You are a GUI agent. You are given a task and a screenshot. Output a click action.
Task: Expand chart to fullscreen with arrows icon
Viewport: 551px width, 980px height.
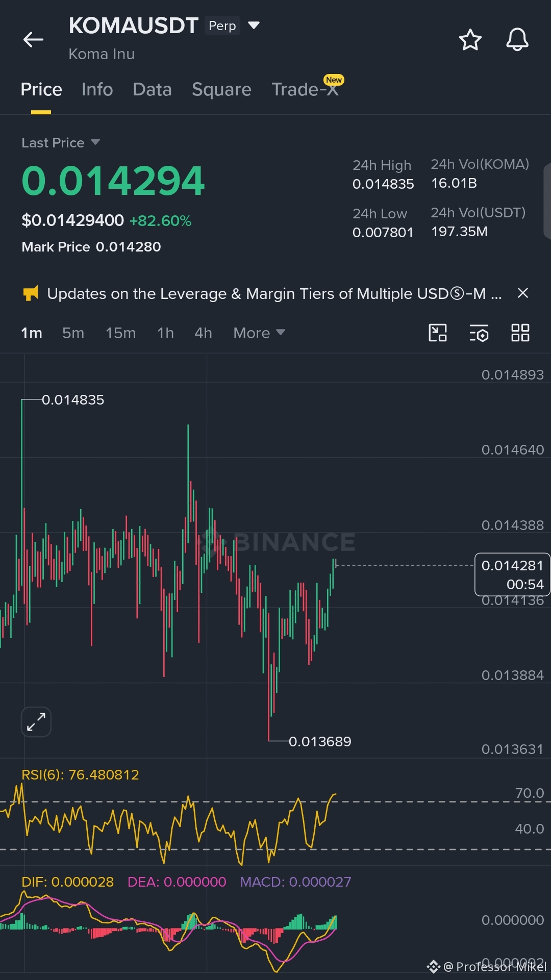click(36, 722)
